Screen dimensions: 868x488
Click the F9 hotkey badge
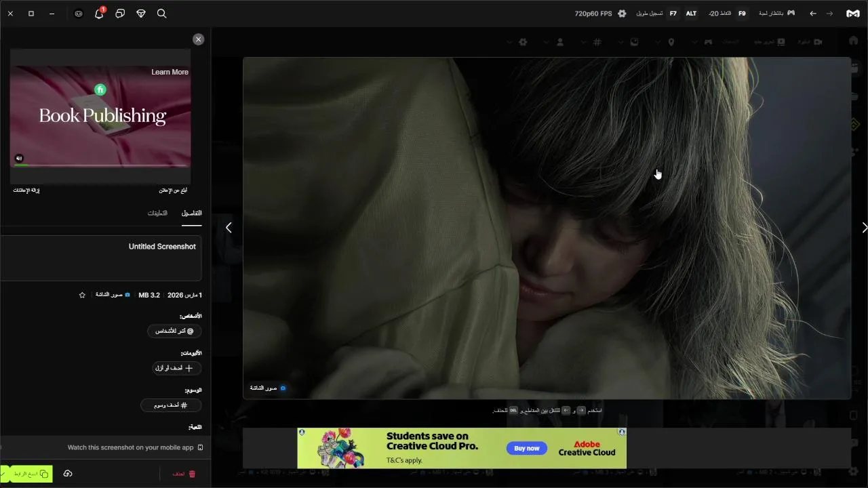click(742, 14)
